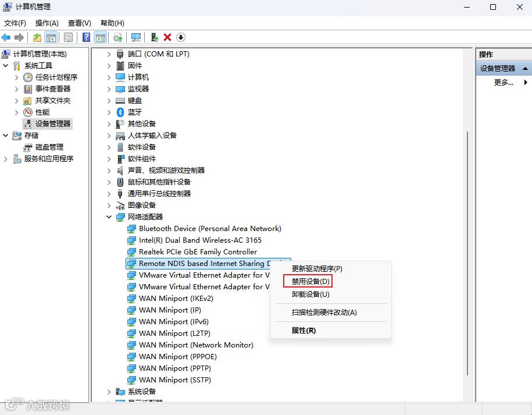This screenshot has height=415, width=532.
Task: Click the 人体学输入设备 icon
Action: pyautogui.click(x=120, y=136)
